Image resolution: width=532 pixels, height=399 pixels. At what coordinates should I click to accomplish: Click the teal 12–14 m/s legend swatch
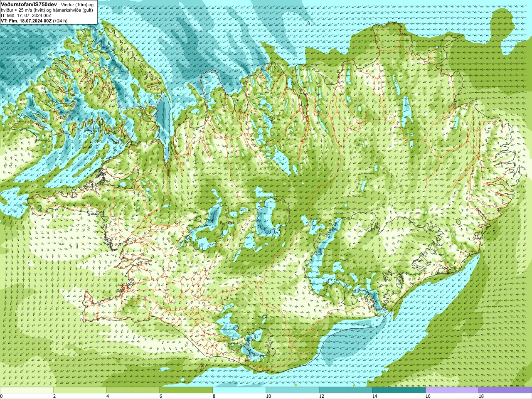click(346, 390)
